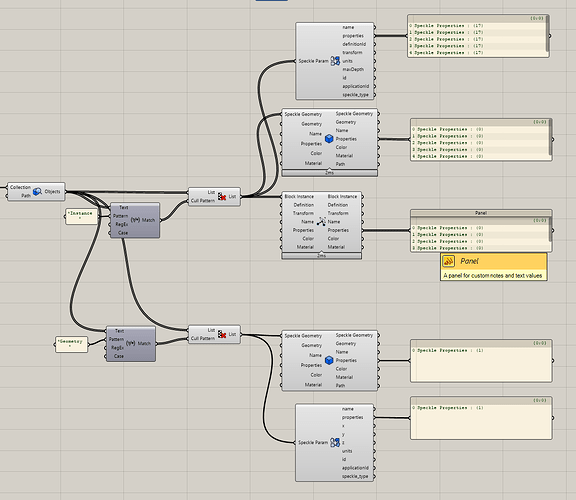
Task: Click the Transform input on the Block Instance component
Action: 303,213
